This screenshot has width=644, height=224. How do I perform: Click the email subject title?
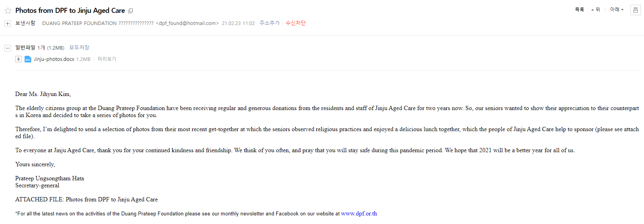point(70,11)
